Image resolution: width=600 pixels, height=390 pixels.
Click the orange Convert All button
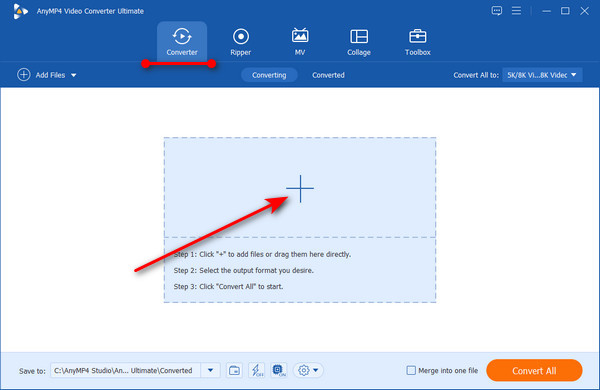click(x=534, y=370)
